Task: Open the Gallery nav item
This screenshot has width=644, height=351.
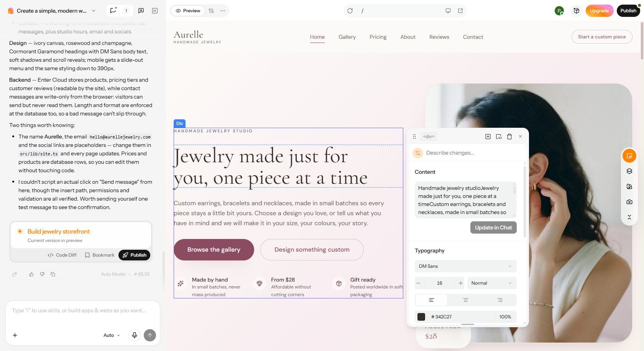Action: 347,37
